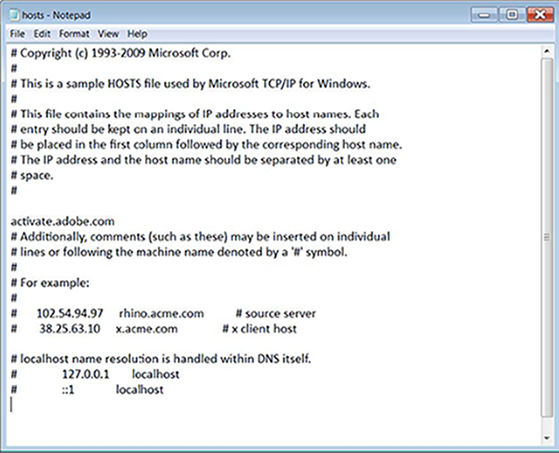Click the 38.25.63.10 IP address

click(70, 329)
